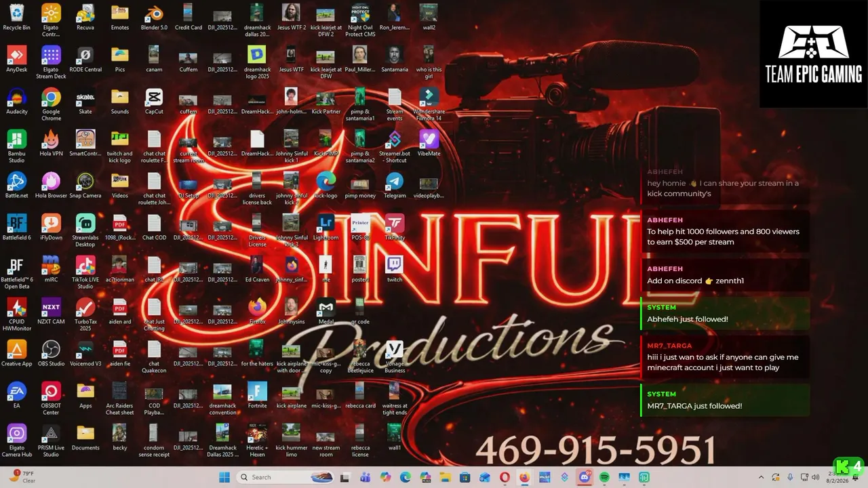The height and width of the screenshot is (488, 868).
Task: Open Opera browser from the taskbar
Action: pos(505,477)
